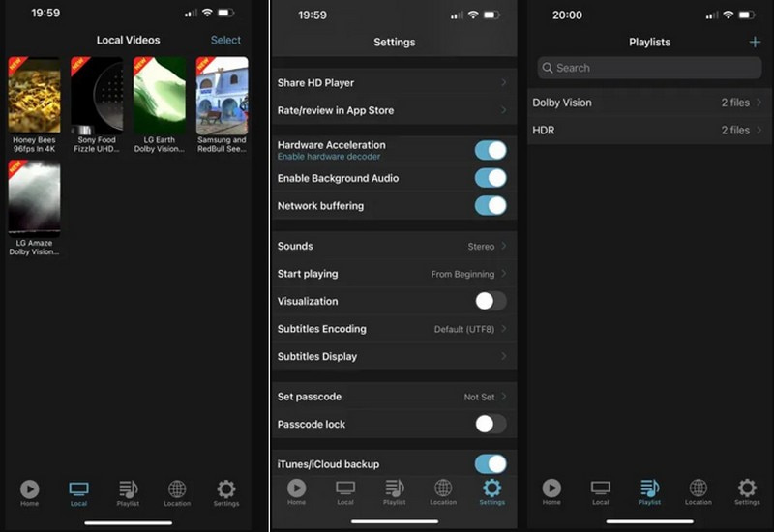
Task: Disable Hardware Acceleration switch
Action: (x=491, y=150)
